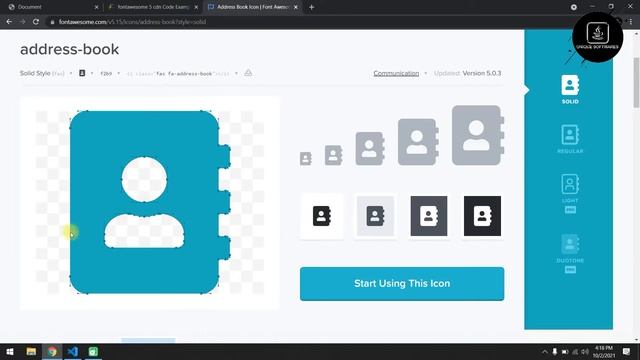Screen dimensions: 640x360
Task: Click the address-book page title
Action: (x=69, y=49)
